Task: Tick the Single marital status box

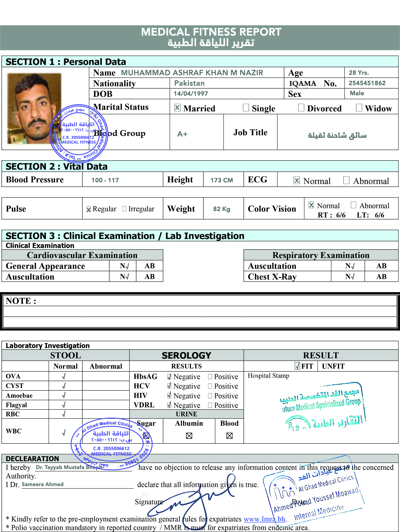Action: [x=246, y=108]
